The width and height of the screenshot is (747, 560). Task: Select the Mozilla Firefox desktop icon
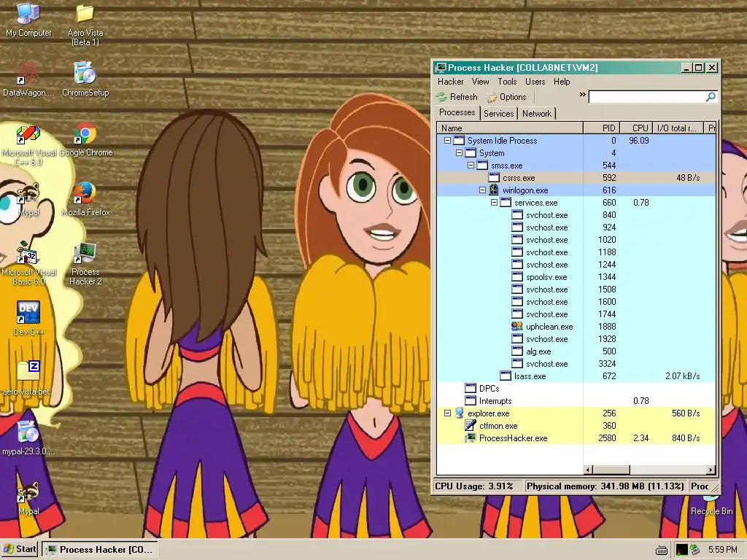86,200
